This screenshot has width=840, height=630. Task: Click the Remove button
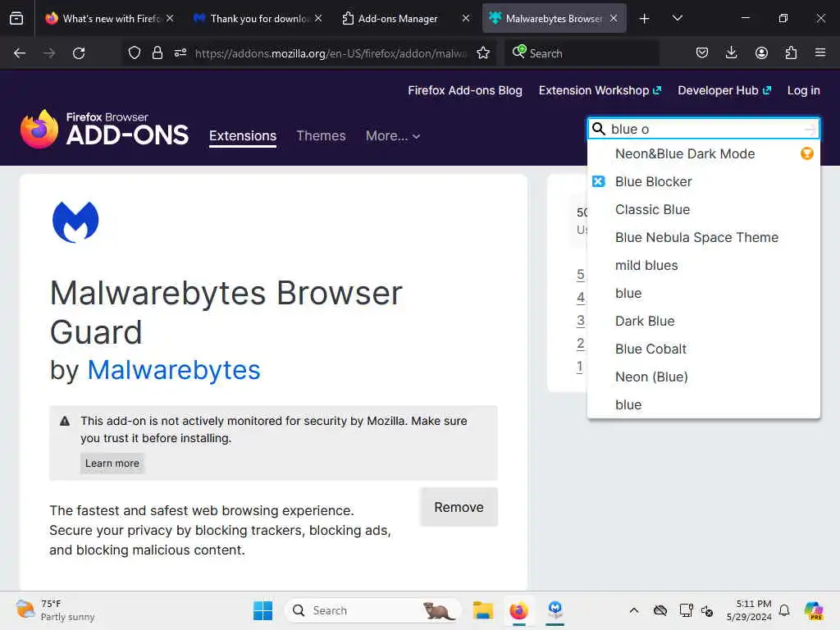click(459, 507)
